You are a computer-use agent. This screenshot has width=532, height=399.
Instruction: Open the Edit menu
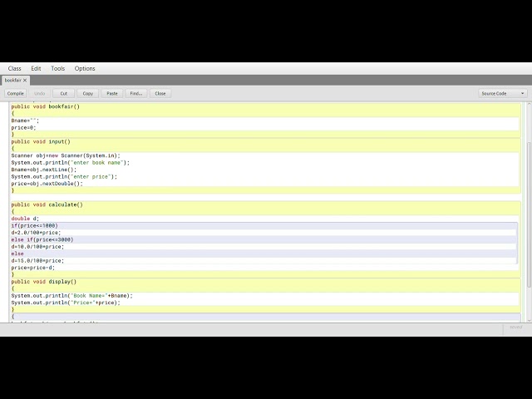tap(36, 68)
